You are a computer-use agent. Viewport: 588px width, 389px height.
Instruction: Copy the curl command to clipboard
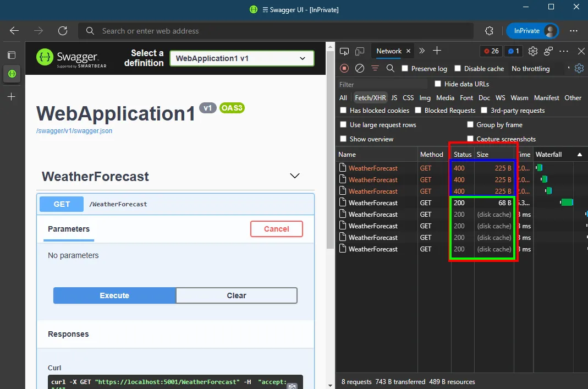pyautogui.click(x=292, y=386)
